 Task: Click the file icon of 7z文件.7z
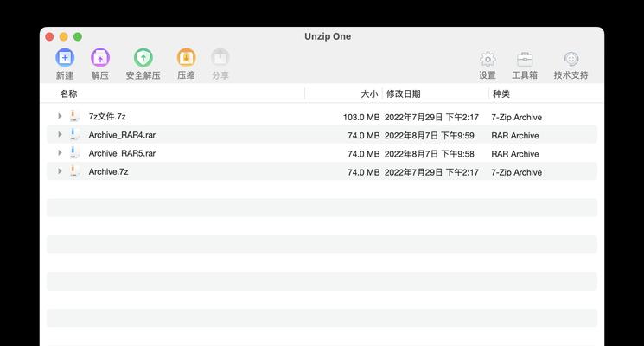(74, 116)
